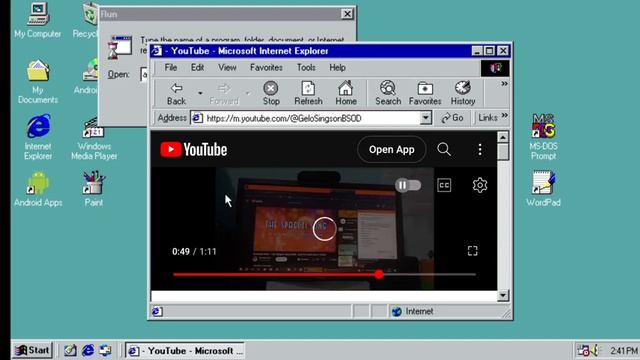
Task: Click the page scrollbar down arrow
Action: click(x=503, y=295)
